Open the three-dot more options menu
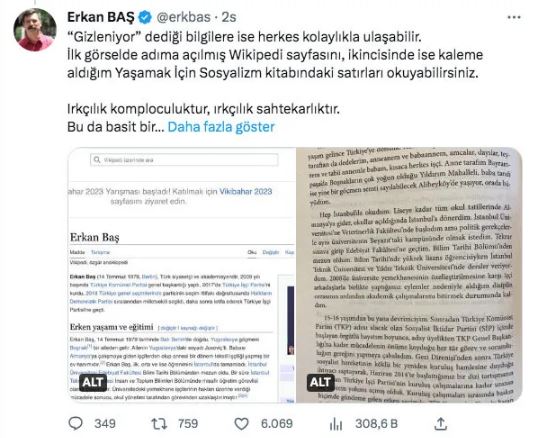 pos(514,17)
